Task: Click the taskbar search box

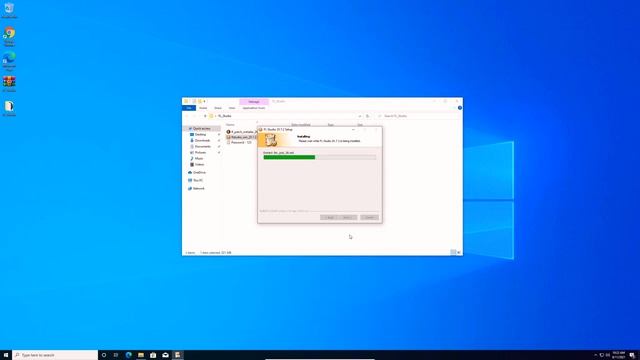Action: coord(55,355)
